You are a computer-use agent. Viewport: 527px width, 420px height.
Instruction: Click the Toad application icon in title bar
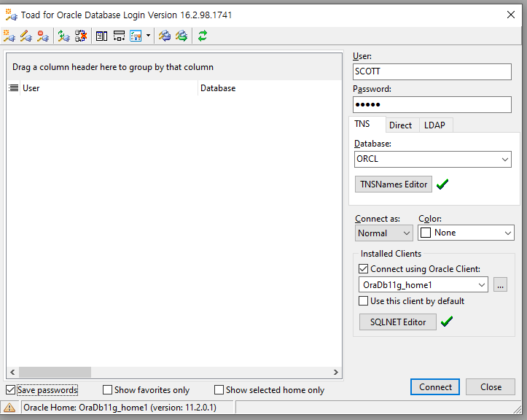point(12,15)
